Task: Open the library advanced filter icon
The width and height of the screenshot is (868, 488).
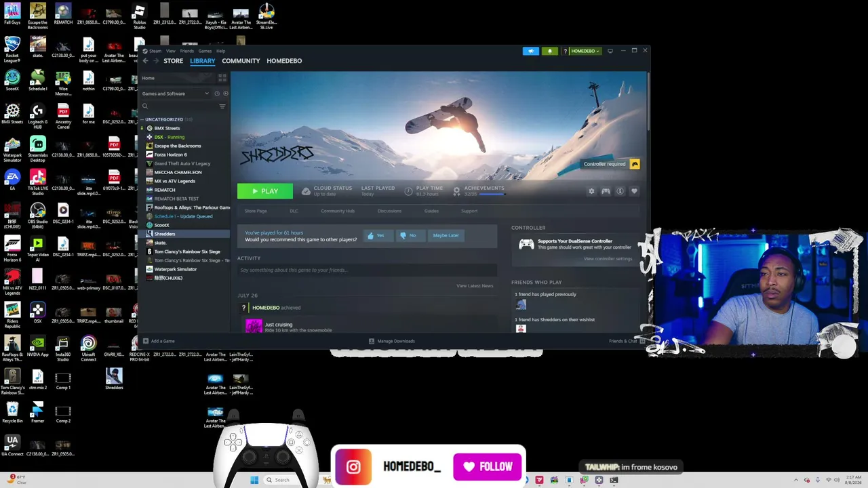Action: coord(222,106)
